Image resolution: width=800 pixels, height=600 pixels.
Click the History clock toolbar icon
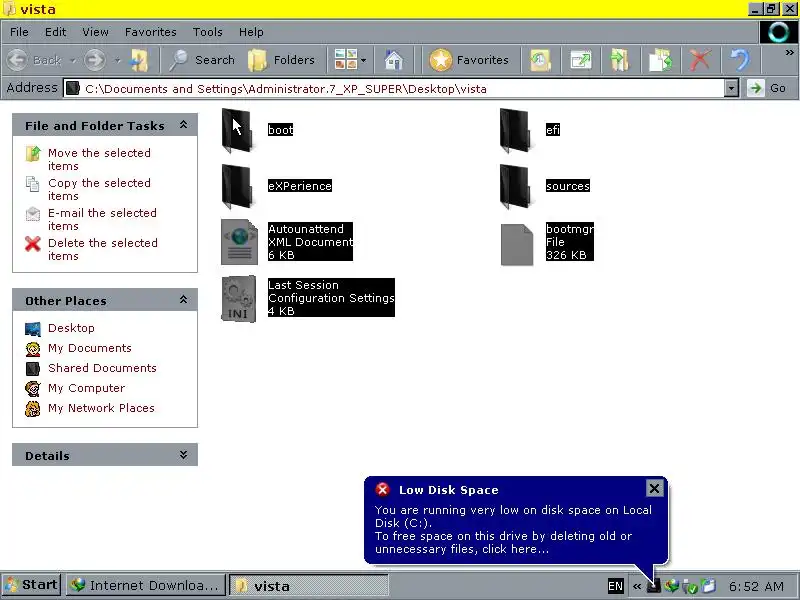pyautogui.click(x=540, y=60)
